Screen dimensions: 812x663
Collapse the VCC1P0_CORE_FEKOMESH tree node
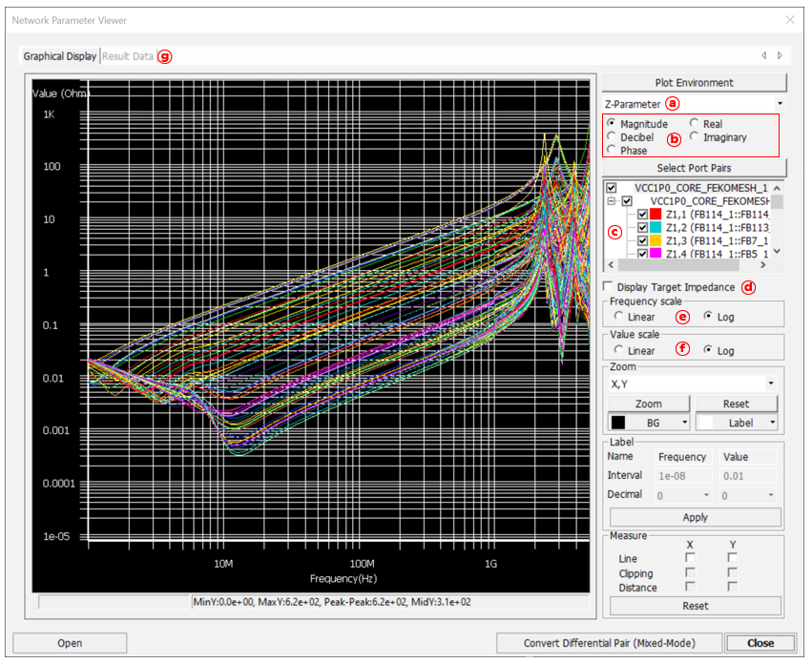(611, 202)
